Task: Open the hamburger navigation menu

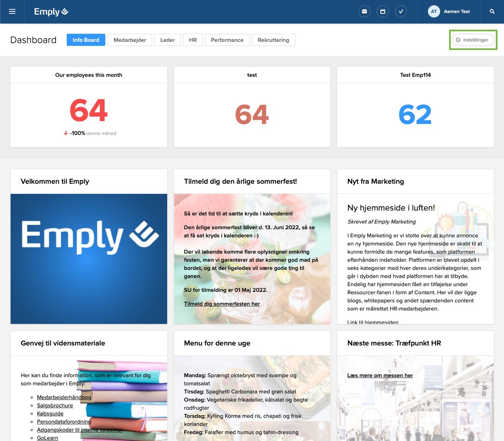Action: [12, 11]
